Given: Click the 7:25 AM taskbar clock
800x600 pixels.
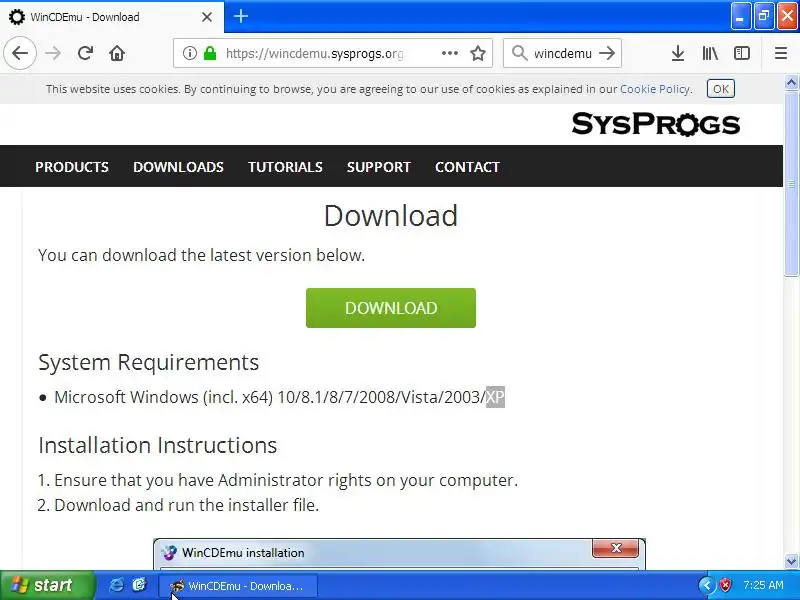Looking at the screenshot, I should pyautogui.click(x=763, y=585).
